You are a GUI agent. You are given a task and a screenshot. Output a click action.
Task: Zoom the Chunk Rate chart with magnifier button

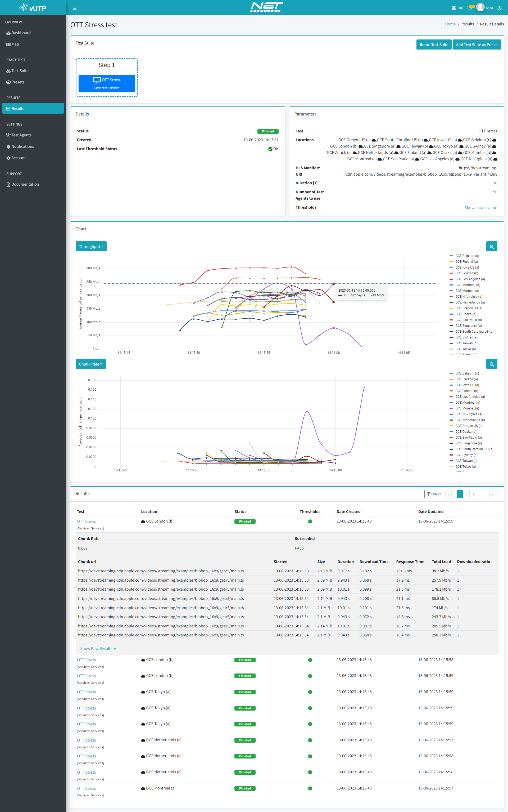pyautogui.click(x=492, y=364)
